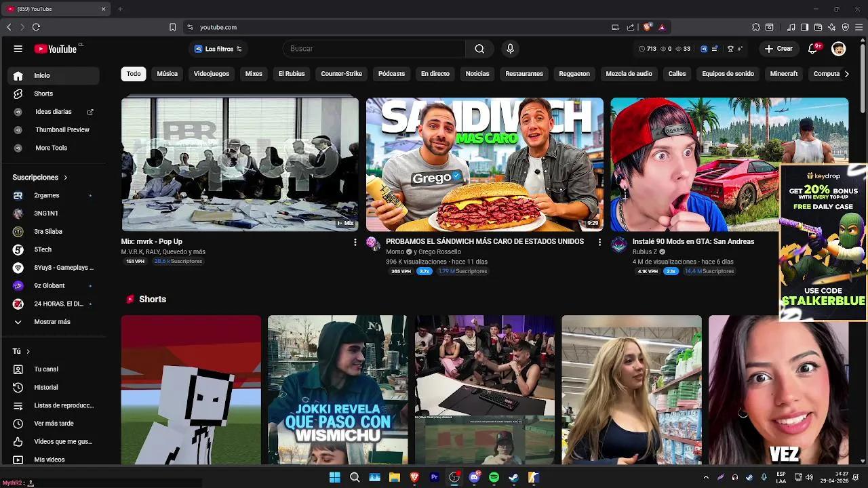Go back in browser history
This screenshot has width=868, height=488.
pos(9,27)
